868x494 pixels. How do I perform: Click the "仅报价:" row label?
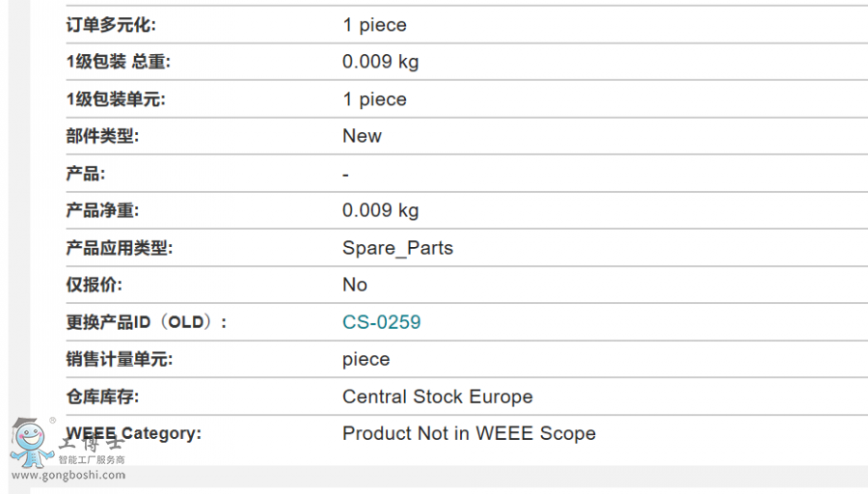pos(94,285)
